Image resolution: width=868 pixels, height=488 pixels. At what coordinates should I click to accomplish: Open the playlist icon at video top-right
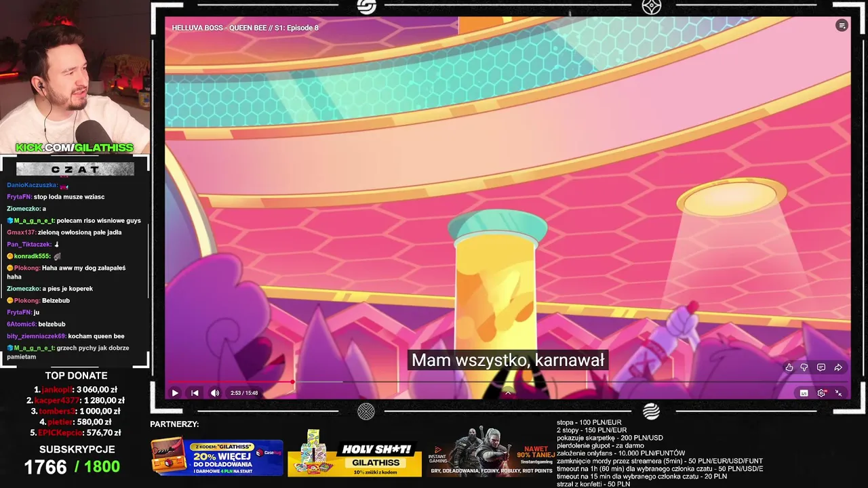coord(842,26)
